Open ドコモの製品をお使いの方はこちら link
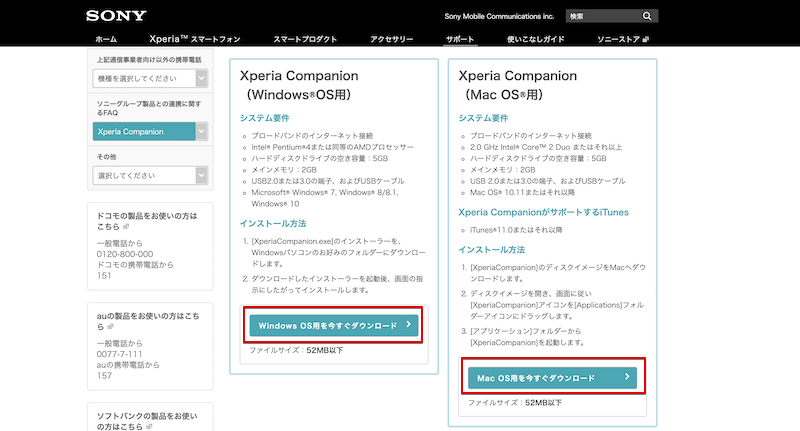The image size is (800, 431). pos(146,221)
